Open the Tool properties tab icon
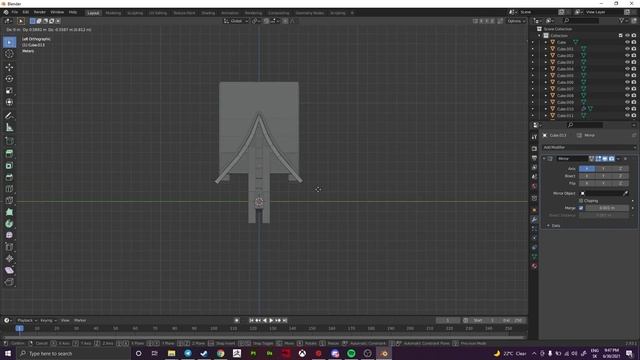Viewport: 640px width, 360px height. click(x=534, y=137)
